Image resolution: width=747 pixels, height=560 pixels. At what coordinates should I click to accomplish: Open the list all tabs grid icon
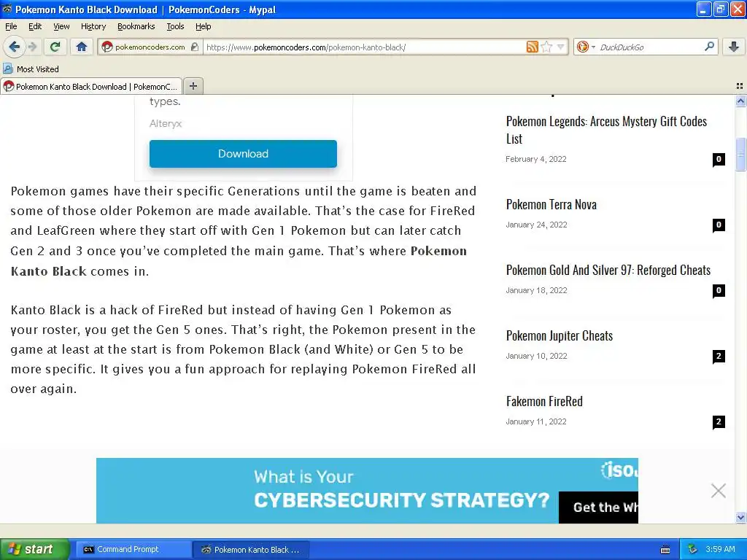click(x=740, y=86)
